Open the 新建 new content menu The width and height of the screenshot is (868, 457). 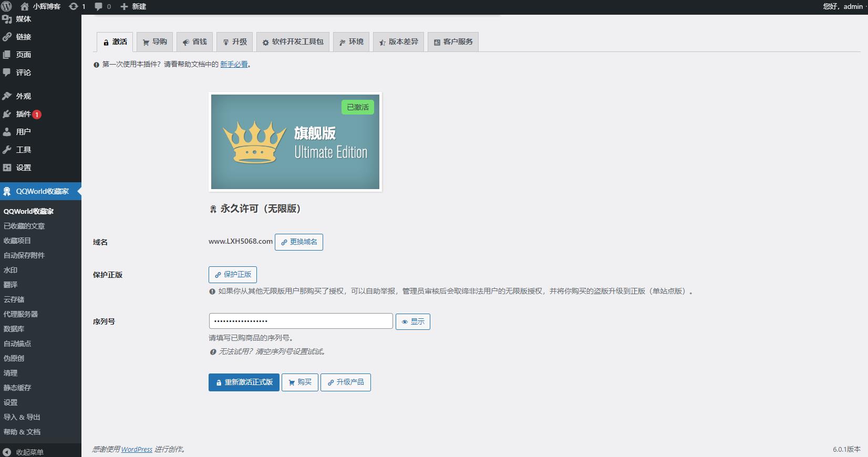click(x=133, y=6)
